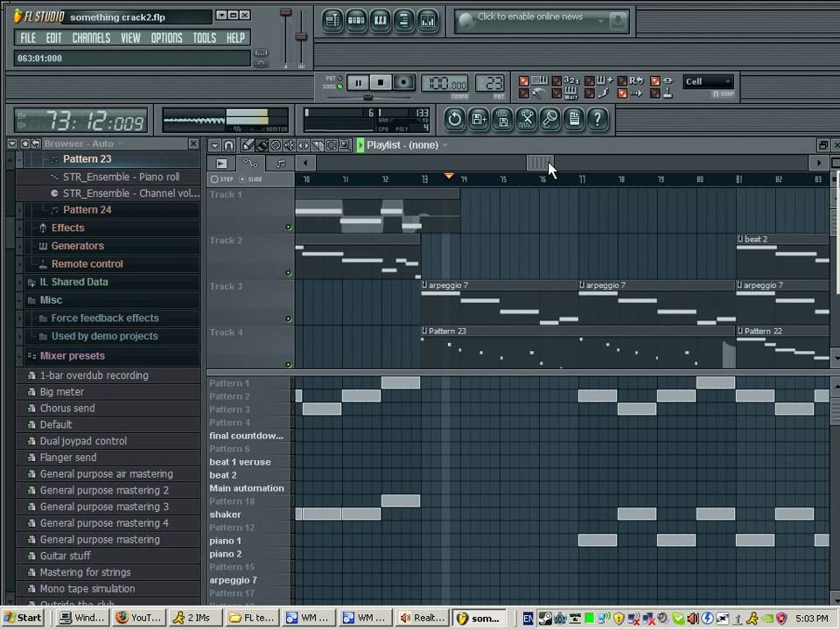Toggle the playlist snap magnet icon
Image resolution: width=840 pixels, height=630 pixels.
point(228,145)
